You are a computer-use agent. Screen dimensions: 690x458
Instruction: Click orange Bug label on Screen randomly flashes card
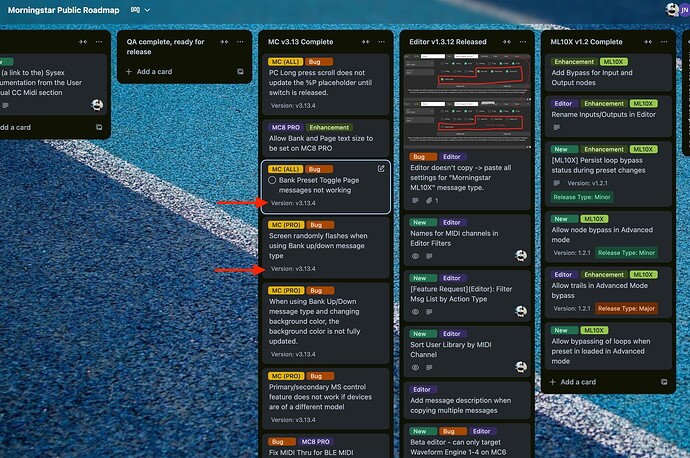pyautogui.click(x=320, y=225)
